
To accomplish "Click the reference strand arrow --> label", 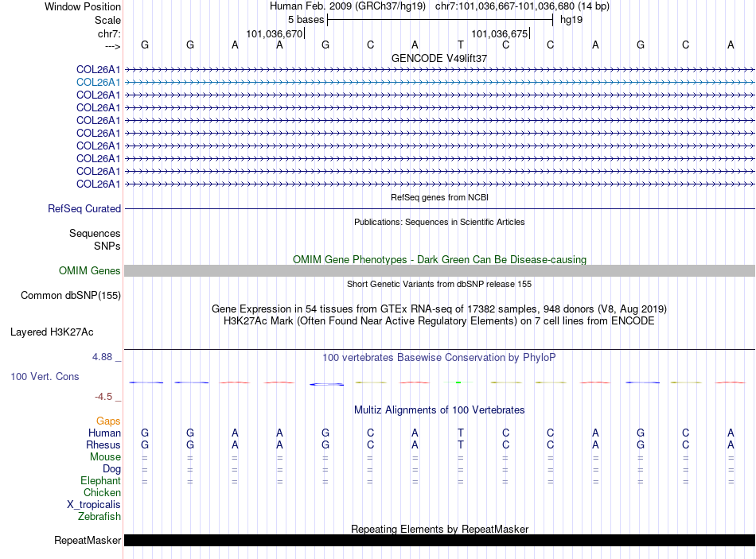I will point(112,46).
